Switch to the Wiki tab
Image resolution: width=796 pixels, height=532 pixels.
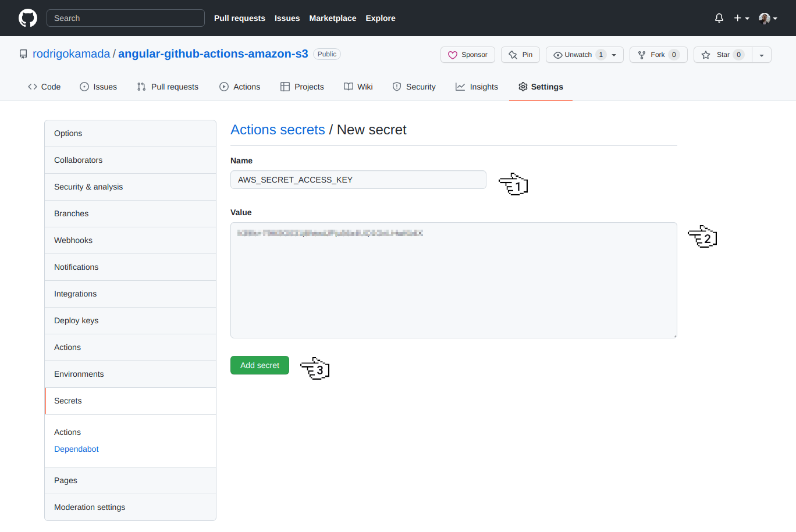(x=358, y=86)
